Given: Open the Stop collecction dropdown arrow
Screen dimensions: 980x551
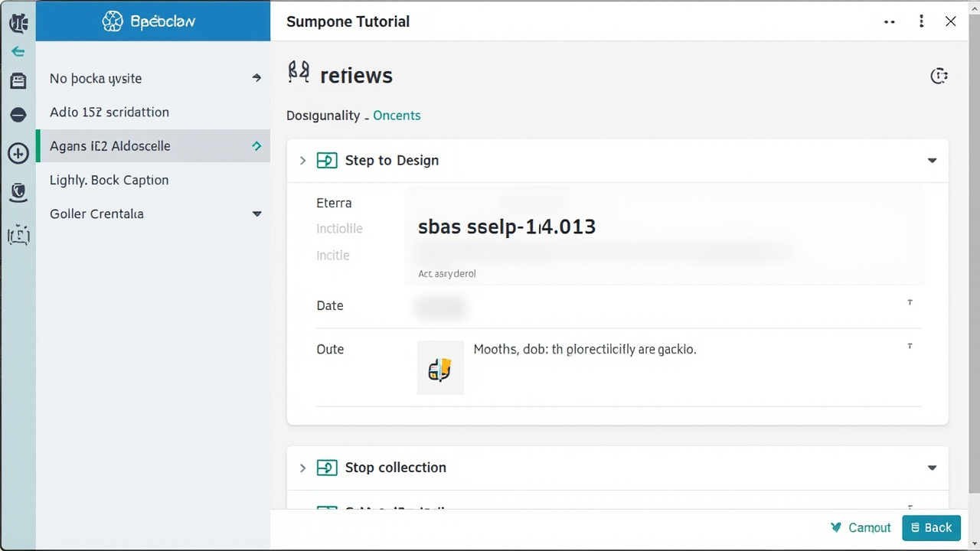Looking at the screenshot, I should pos(932,468).
